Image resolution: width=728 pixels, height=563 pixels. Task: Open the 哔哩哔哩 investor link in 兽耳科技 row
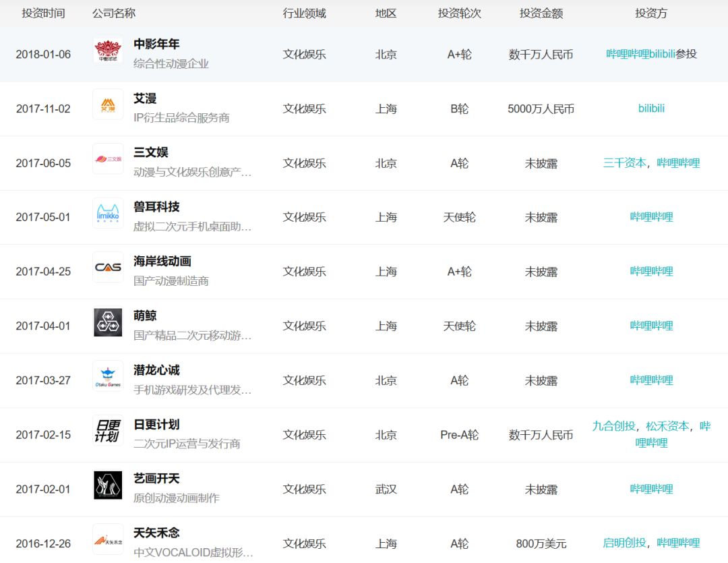click(651, 217)
